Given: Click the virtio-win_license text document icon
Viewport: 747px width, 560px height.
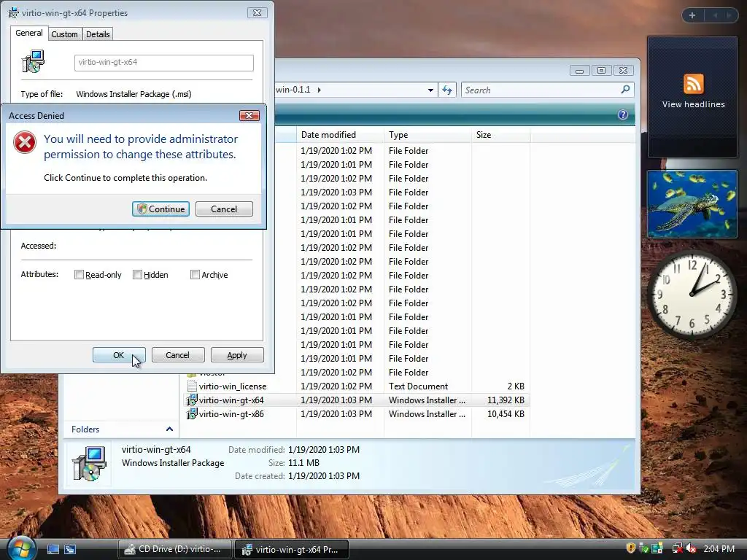Looking at the screenshot, I should click(x=192, y=386).
